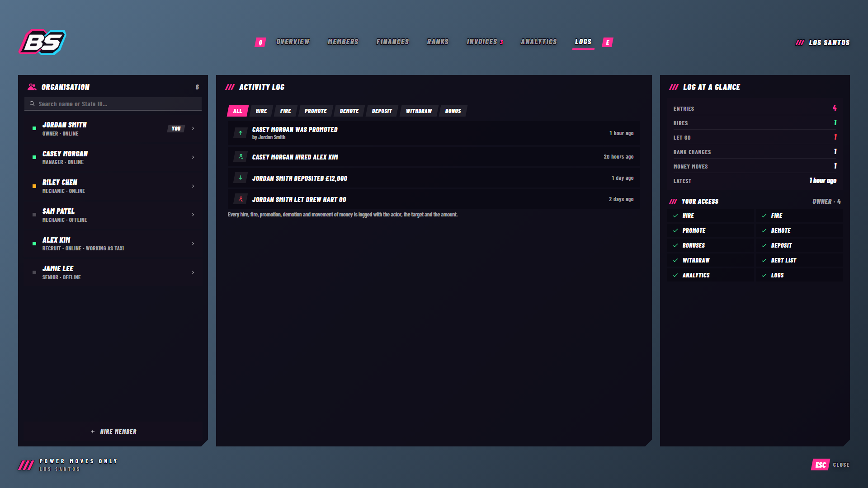868x488 pixels.
Task: Click the plus icon beside Hire Member
Action: tap(93, 432)
